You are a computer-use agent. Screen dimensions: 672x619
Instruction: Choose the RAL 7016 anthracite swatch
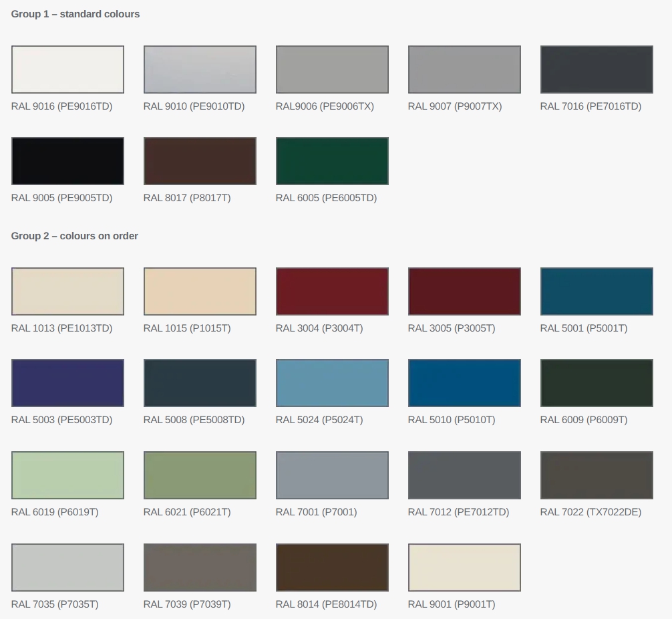pos(597,70)
